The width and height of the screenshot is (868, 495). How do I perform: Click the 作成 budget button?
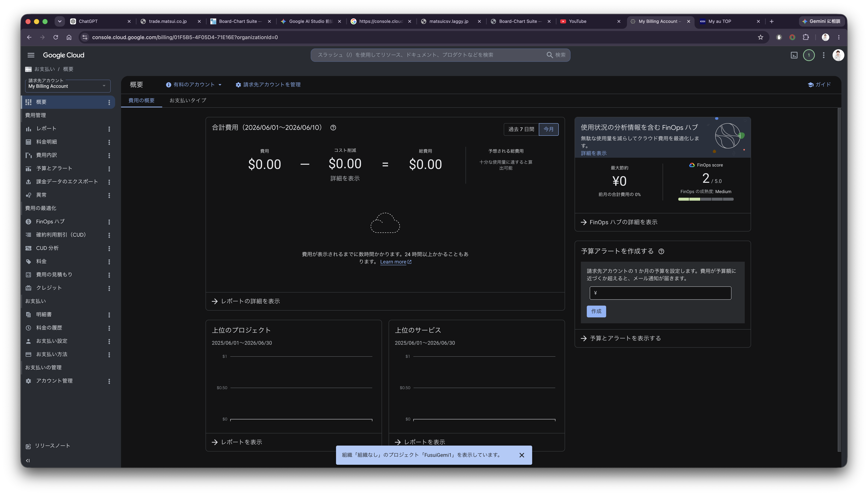[x=596, y=311]
